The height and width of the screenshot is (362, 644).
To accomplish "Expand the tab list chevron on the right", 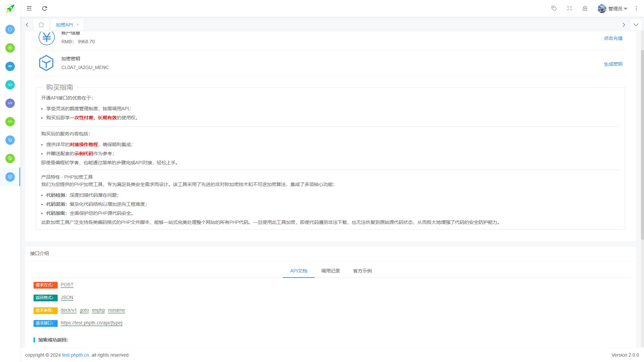I will (636, 24).
